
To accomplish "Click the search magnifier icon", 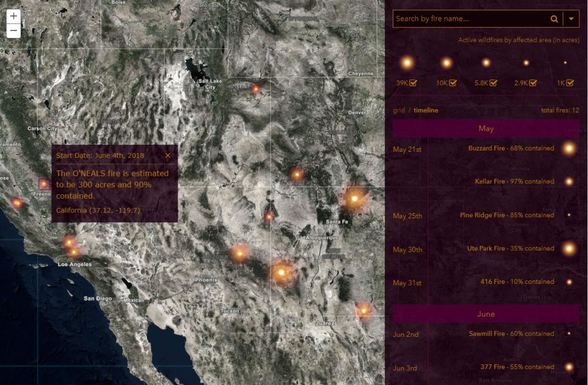I will [554, 18].
